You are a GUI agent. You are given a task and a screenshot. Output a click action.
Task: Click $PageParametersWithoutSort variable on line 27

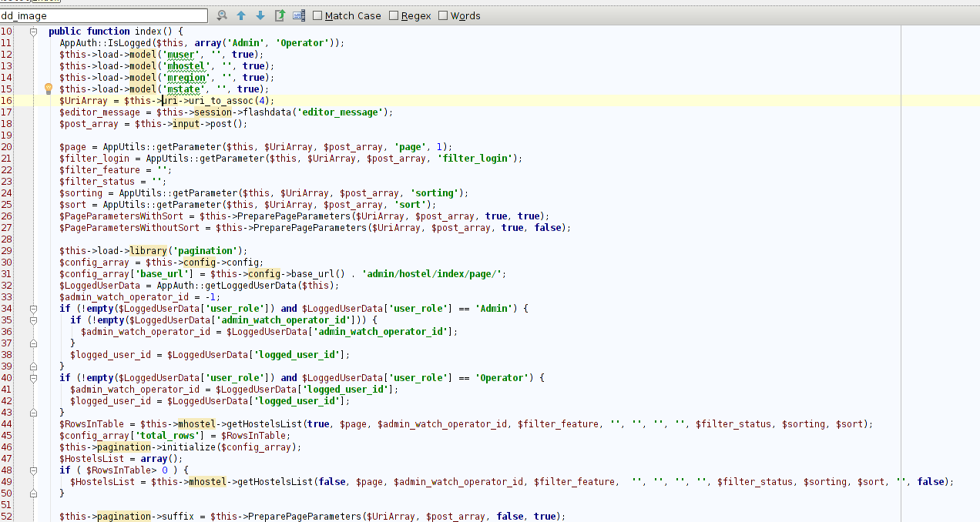[x=129, y=228]
